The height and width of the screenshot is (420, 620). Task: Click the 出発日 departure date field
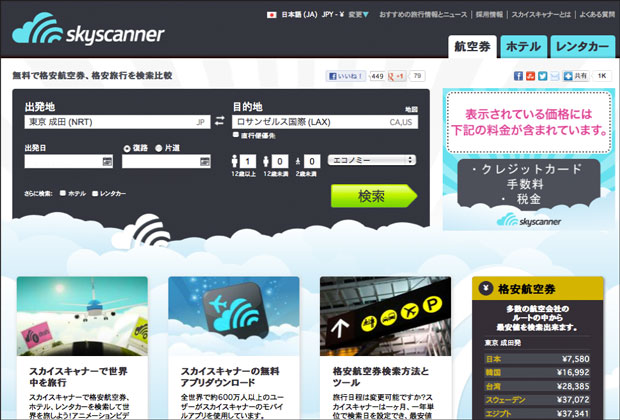coord(68,161)
